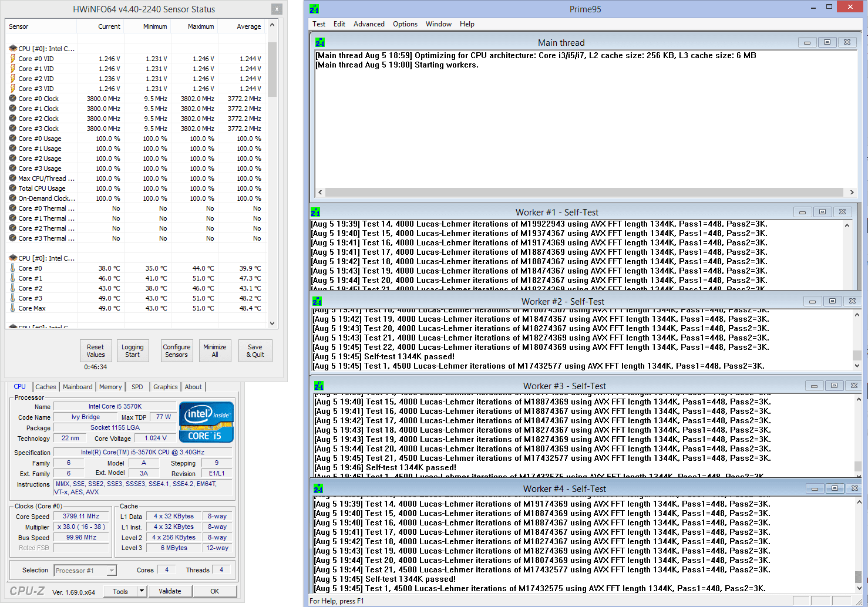Image resolution: width=868 pixels, height=607 pixels.
Task: Click the Worker #2 window icon
Action: point(317,301)
